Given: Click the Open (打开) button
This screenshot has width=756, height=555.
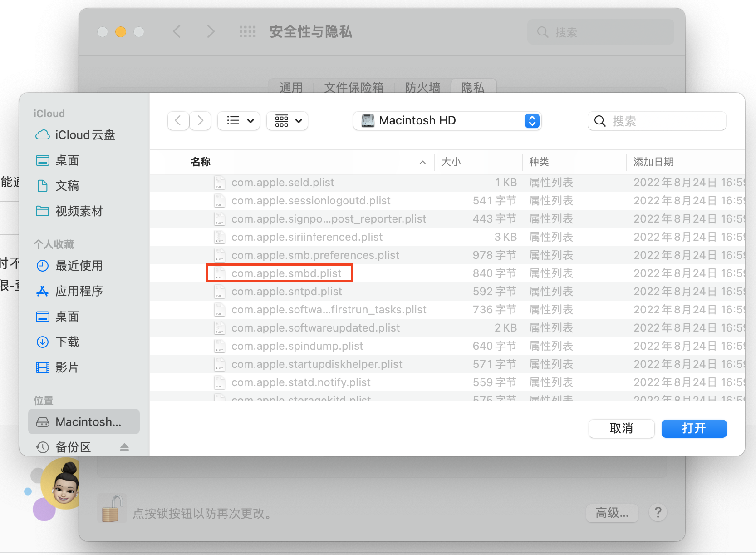Looking at the screenshot, I should (694, 428).
